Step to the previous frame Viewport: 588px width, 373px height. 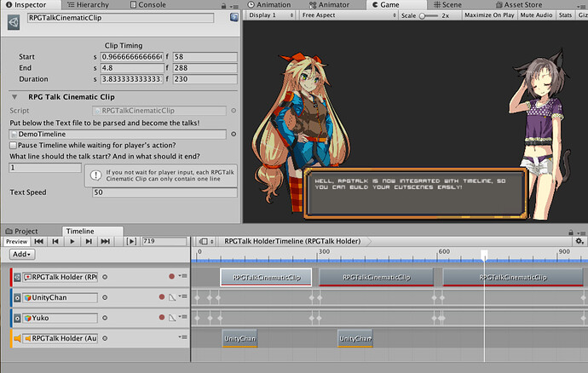[x=55, y=241]
